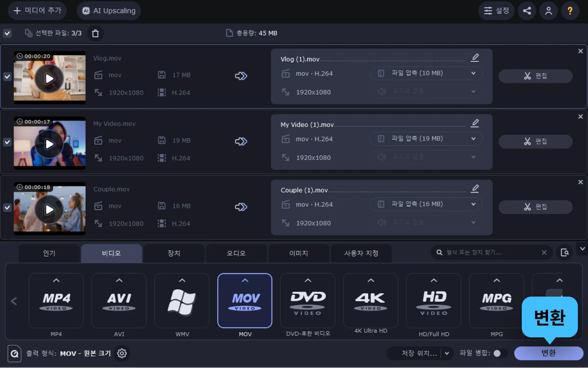Click the share icon in top bar

point(527,11)
